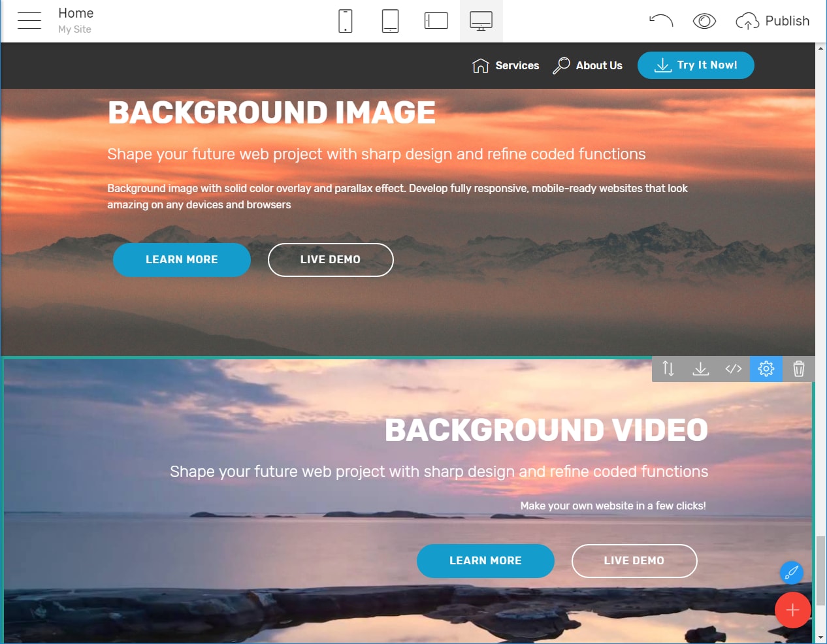
Task: Switch to mobile phone preview
Action: [346, 21]
